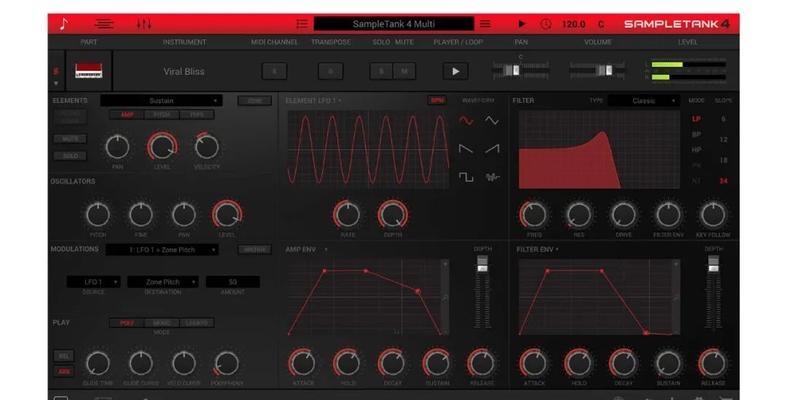
Task: Toggle the BPM sync button for Element LFO 1
Action: 437,100
